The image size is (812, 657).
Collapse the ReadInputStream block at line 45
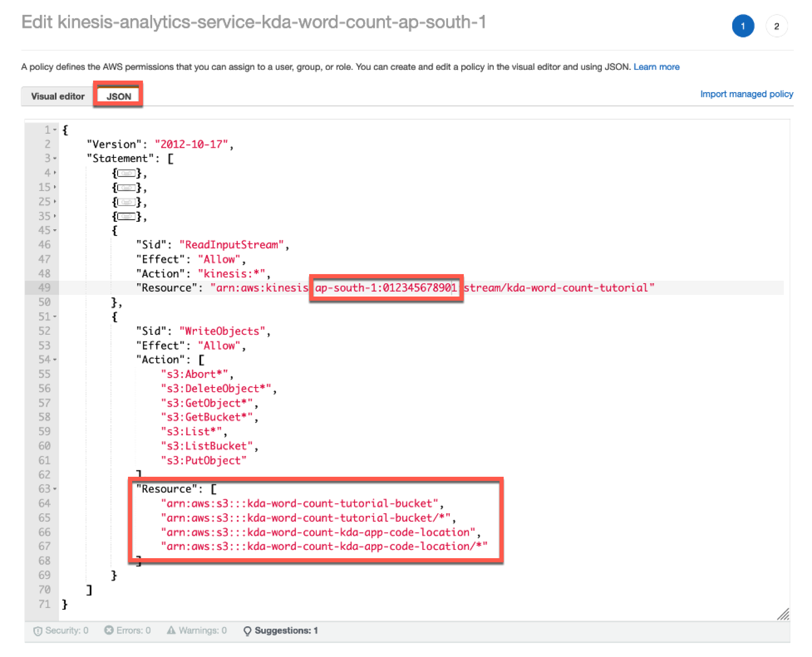point(55,230)
